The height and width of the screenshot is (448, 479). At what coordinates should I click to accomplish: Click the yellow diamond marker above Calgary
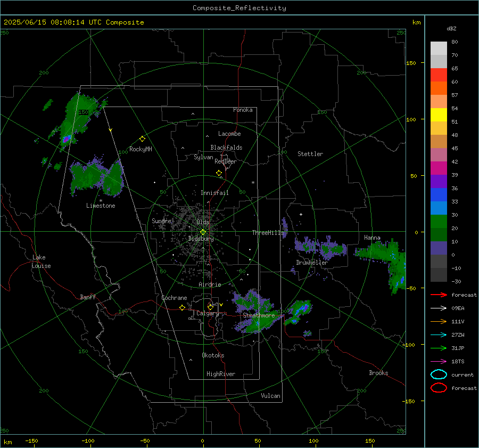pos(210,307)
